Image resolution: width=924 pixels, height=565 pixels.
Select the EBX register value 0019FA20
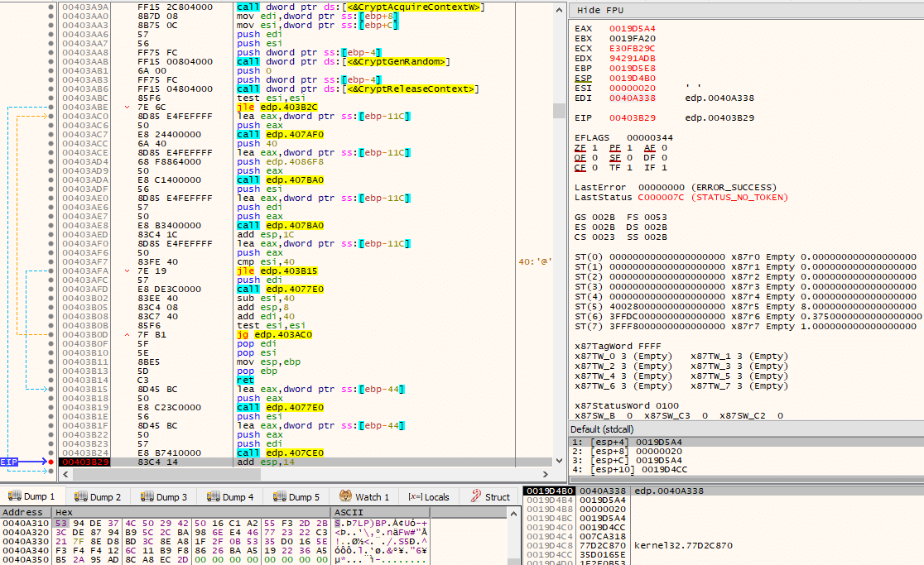(x=632, y=38)
